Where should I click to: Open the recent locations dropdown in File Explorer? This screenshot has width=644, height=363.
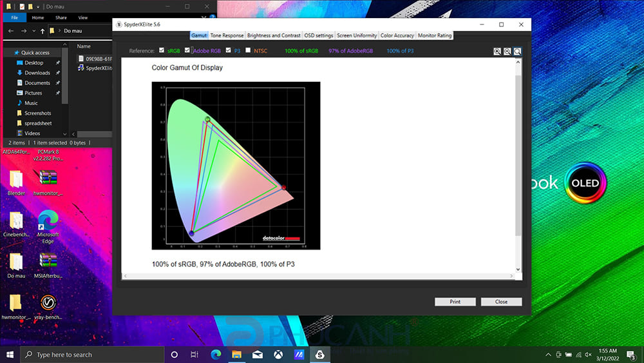pos(33,31)
